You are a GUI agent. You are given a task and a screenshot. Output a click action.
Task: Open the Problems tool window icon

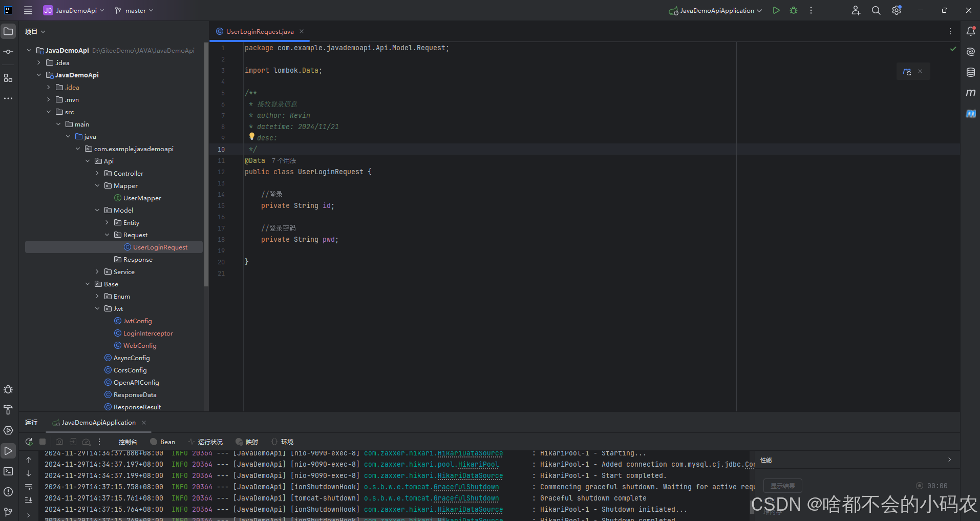8,492
